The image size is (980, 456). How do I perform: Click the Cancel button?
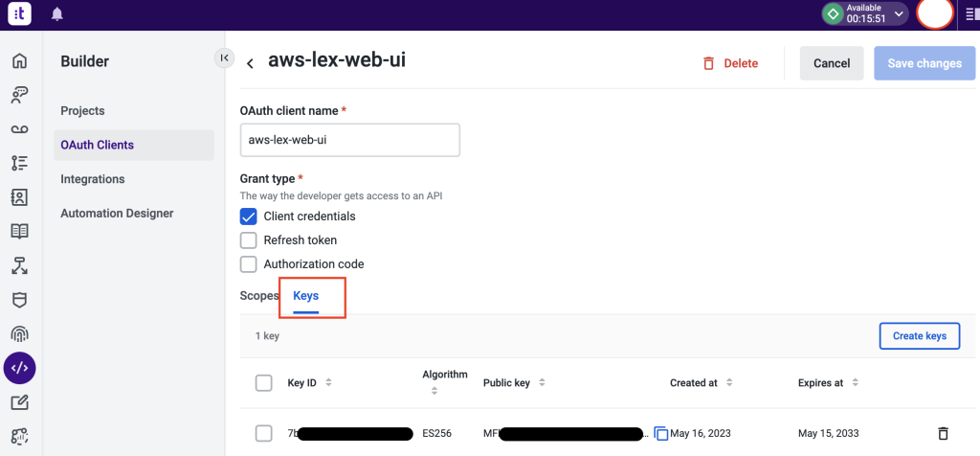[832, 63]
